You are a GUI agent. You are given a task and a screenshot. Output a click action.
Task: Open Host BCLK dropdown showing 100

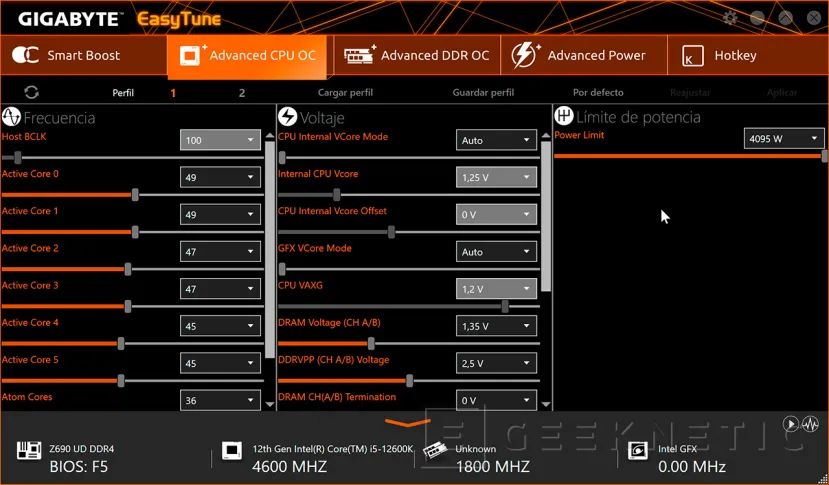tap(220, 140)
